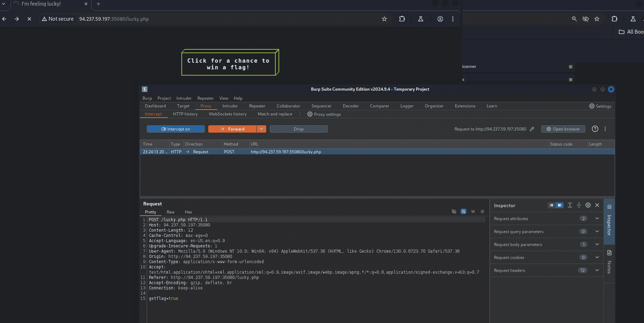Open the Burp menu

point(147,98)
